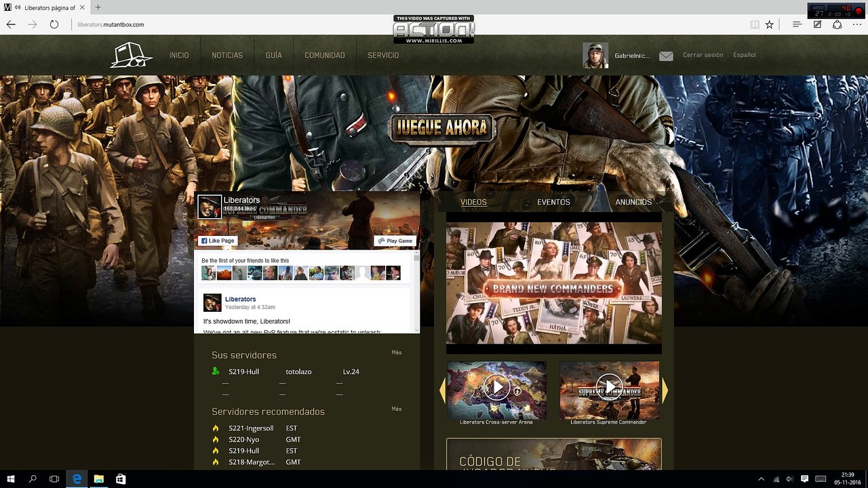Viewport: 868px width, 488px height.
Task: Open a new browser tab with plus
Action: point(98,7)
